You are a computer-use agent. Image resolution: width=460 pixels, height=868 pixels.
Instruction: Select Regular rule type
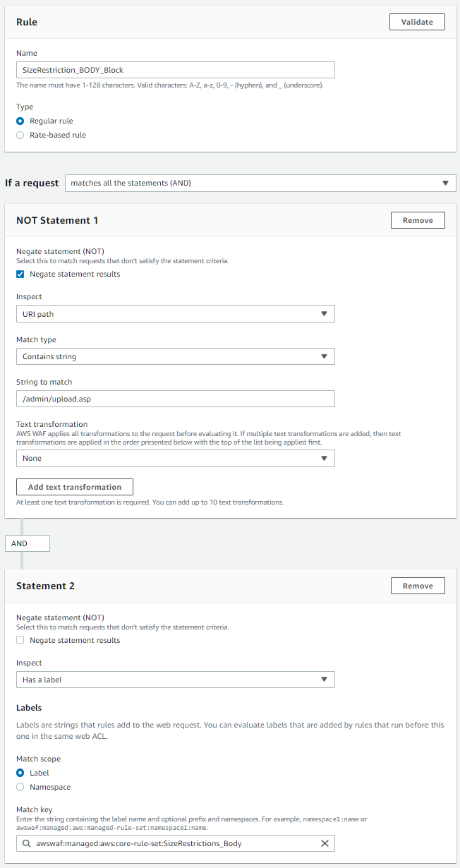tap(20, 121)
